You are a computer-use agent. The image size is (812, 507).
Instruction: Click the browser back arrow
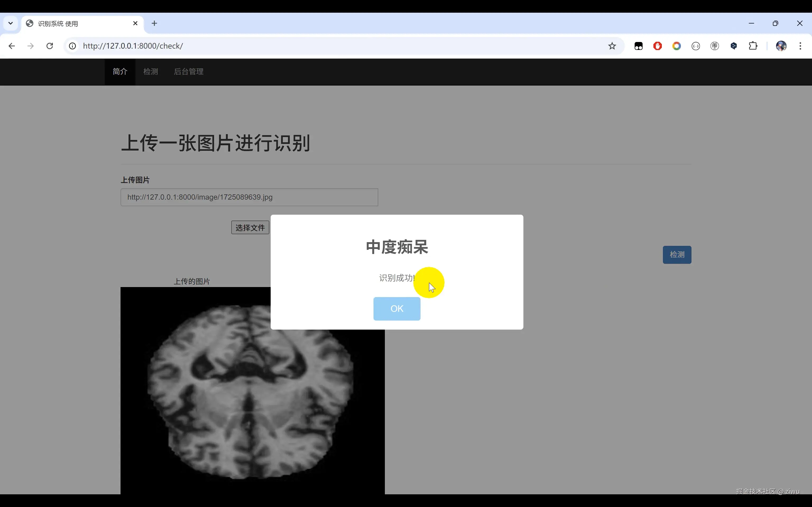point(12,46)
